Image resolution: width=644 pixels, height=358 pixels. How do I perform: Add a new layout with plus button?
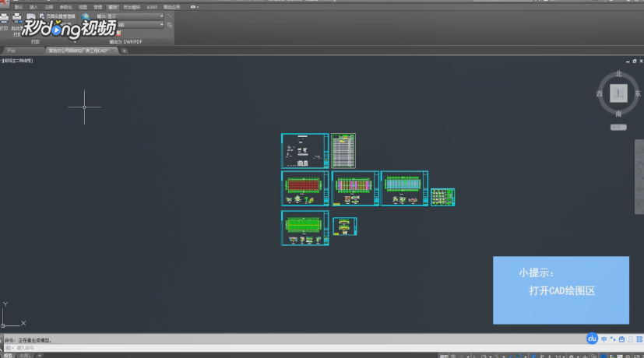[x=40, y=356]
